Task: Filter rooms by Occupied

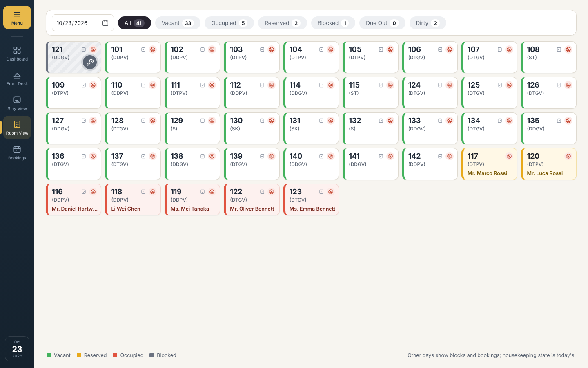Action: coord(229,23)
